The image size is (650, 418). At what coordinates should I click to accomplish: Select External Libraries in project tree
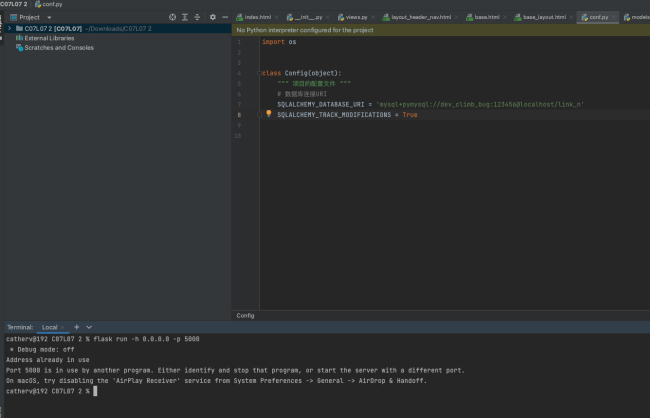tap(48, 38)
